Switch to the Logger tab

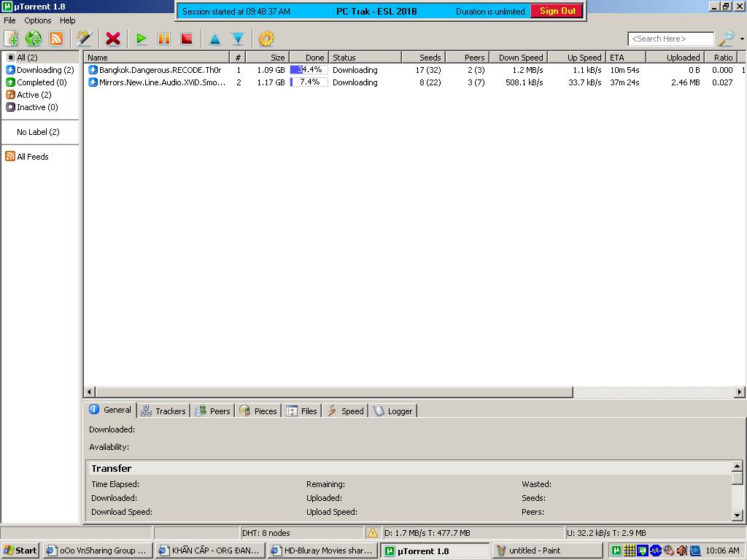coord(393,411)
